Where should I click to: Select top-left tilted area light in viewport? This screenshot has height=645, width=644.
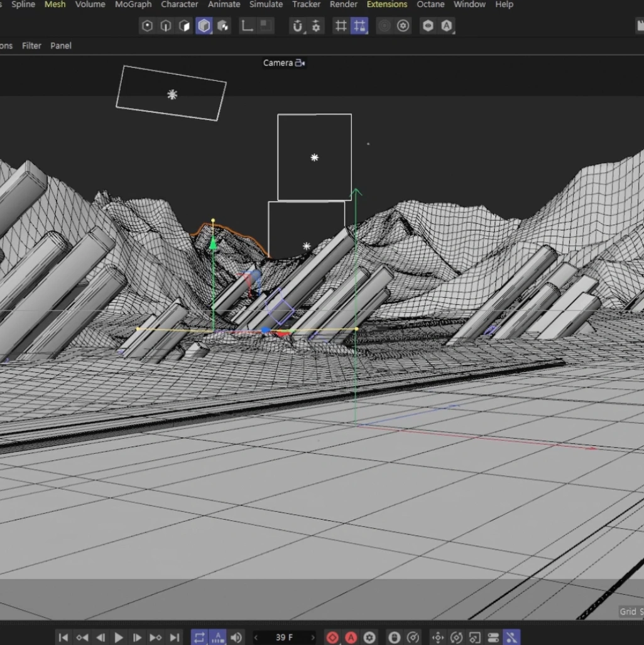point(172,95)
